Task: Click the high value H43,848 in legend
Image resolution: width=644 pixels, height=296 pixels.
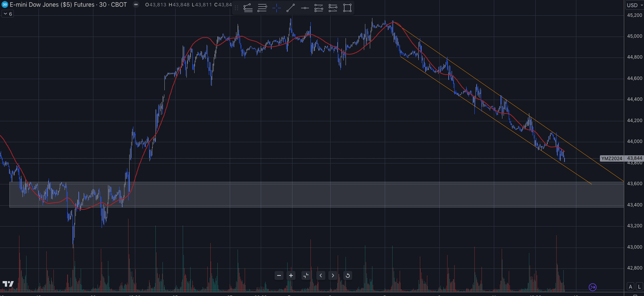Action: click(x=179, y=5)
